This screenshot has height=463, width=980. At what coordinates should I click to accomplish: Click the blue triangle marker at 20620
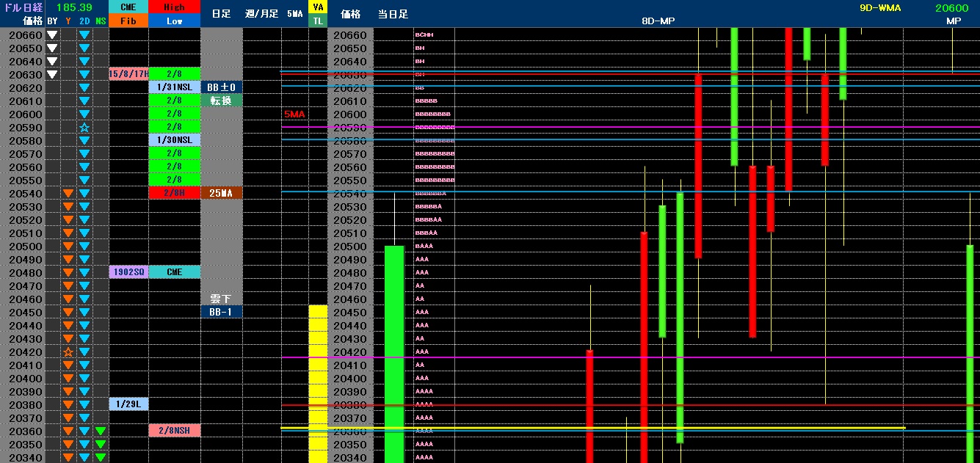[84, 88]
